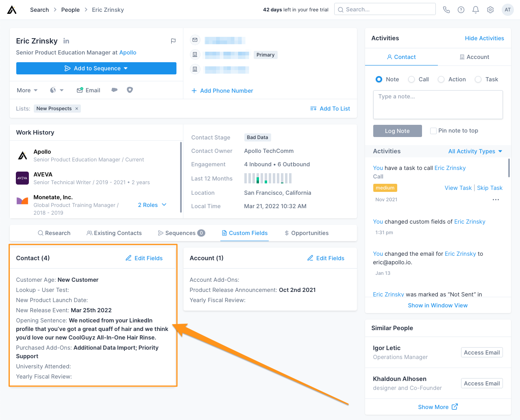520x420 pixels.
Task: Open the AT user avatar menu
Action: 508,10
